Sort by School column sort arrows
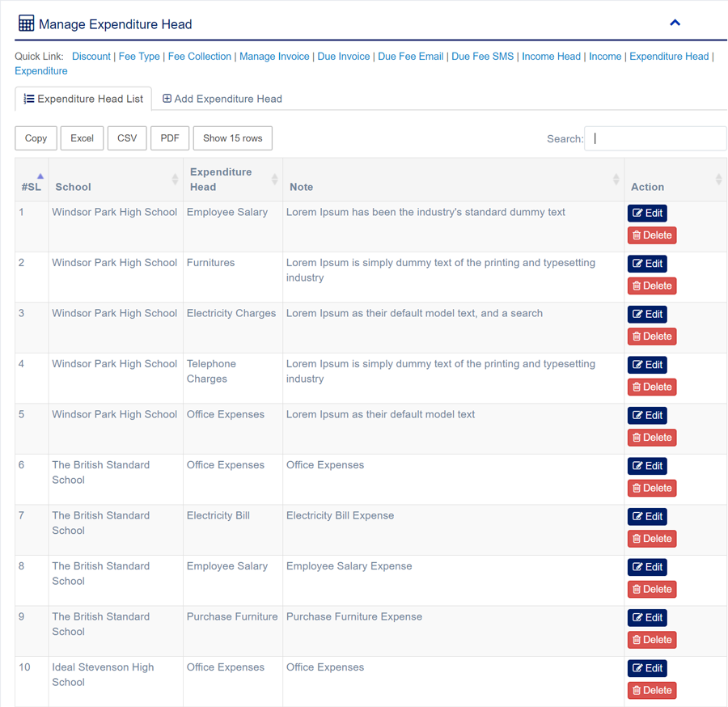Viewport: 728px width, 707px height. pos(175,180)
